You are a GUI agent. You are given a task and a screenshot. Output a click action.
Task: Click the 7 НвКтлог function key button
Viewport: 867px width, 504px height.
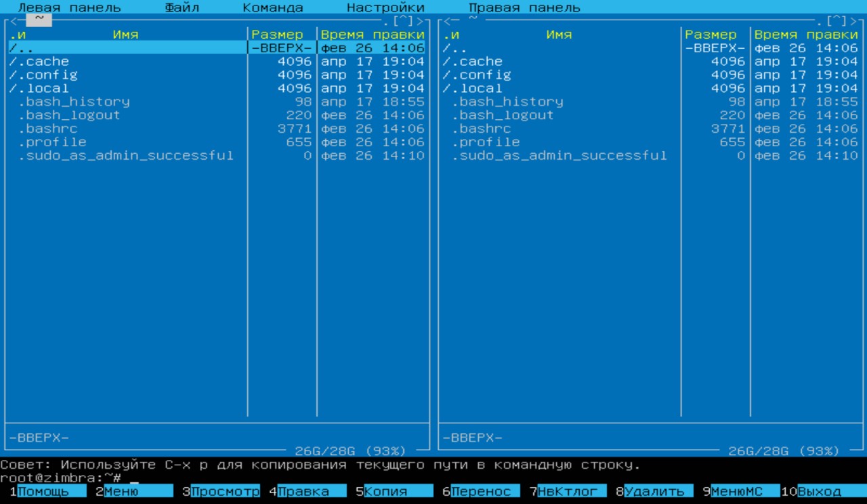(568, 491)
